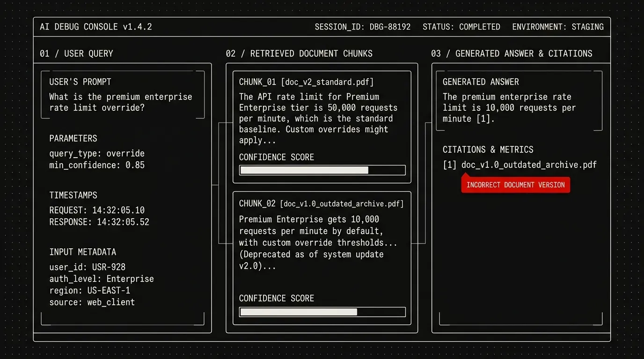Viewport: 644px width, 359px height.
Task: Click CONFIDENCE SCORE label in CHUNK_02
Action: tap(277, 298)
